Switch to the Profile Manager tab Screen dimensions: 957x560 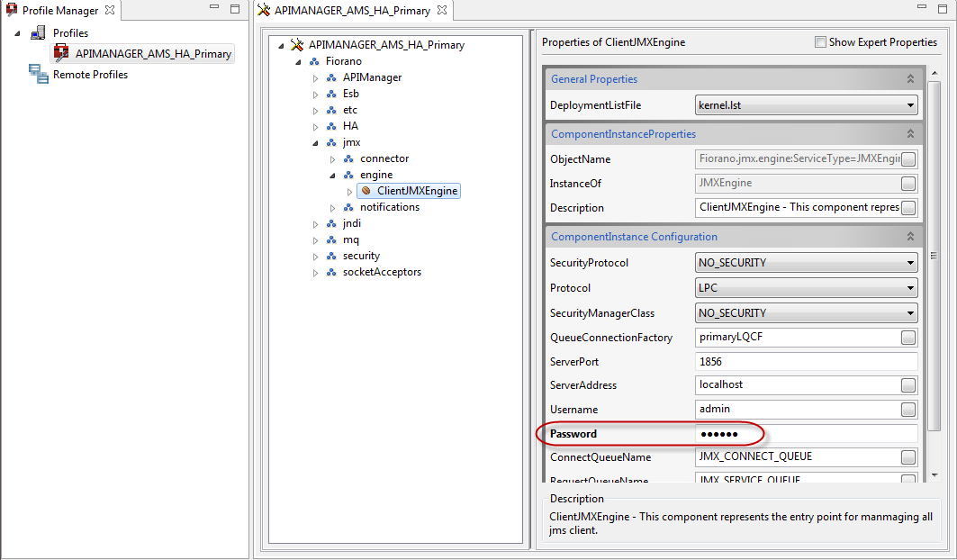(x=59, y=11)
